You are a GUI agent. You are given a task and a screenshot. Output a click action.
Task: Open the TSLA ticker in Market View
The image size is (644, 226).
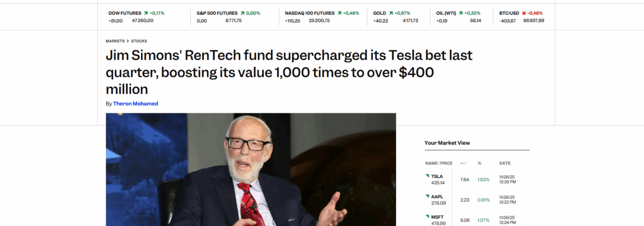[x=437, y=176]
